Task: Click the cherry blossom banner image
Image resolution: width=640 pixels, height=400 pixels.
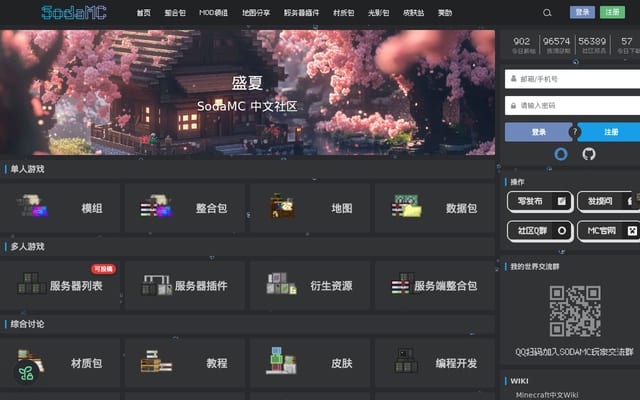Action: click(247, 92)
